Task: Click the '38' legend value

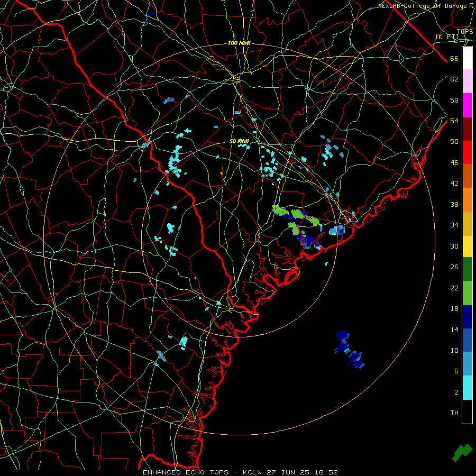Action: [454, 204]
